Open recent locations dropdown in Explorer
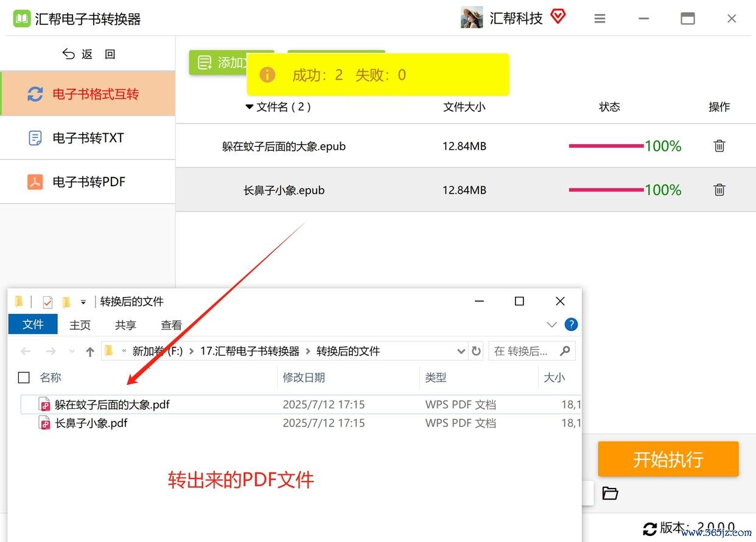 point(72,351)
